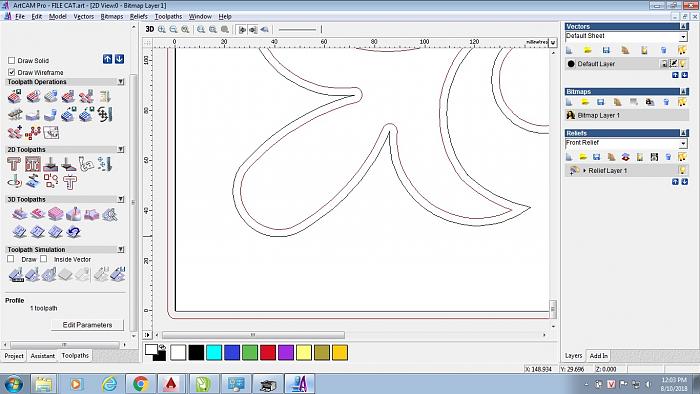This screenshot has height=394, width=700.
Task: Move toolpath down with blue down arrow
Action: [x=119, y=59]
